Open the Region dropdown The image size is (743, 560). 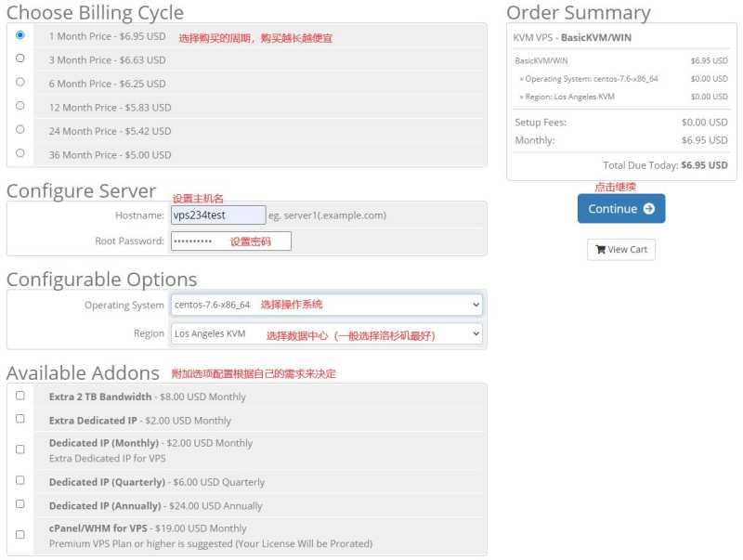tap(327, 333)
